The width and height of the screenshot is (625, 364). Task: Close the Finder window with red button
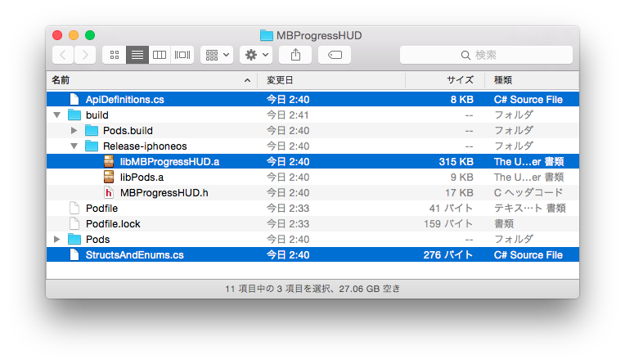tap(57, 35)
